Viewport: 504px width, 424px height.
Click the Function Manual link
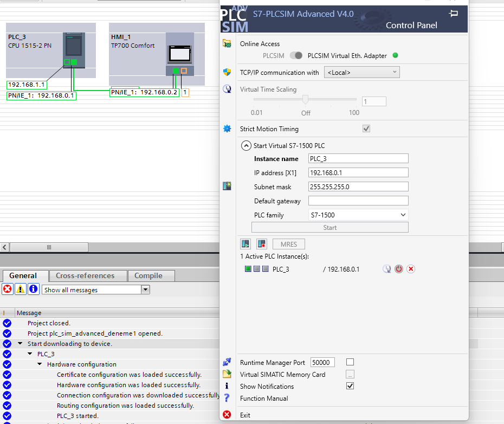pos(264,399)
